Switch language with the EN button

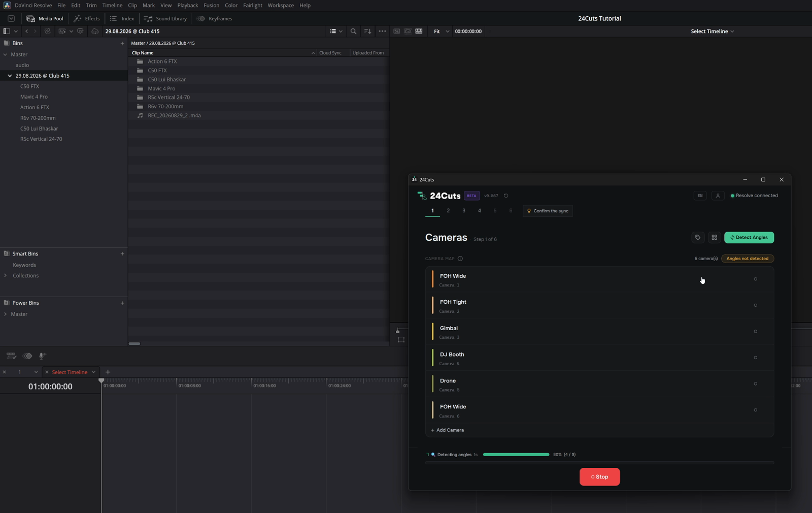pyautogui.click(x=700, y=196)
